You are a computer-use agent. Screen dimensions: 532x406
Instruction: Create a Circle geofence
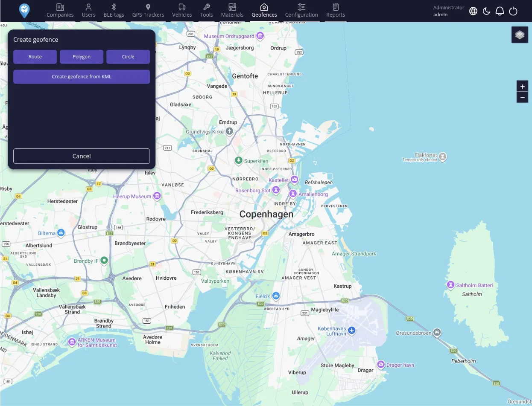pyautogui.click(x=128, y=57)
